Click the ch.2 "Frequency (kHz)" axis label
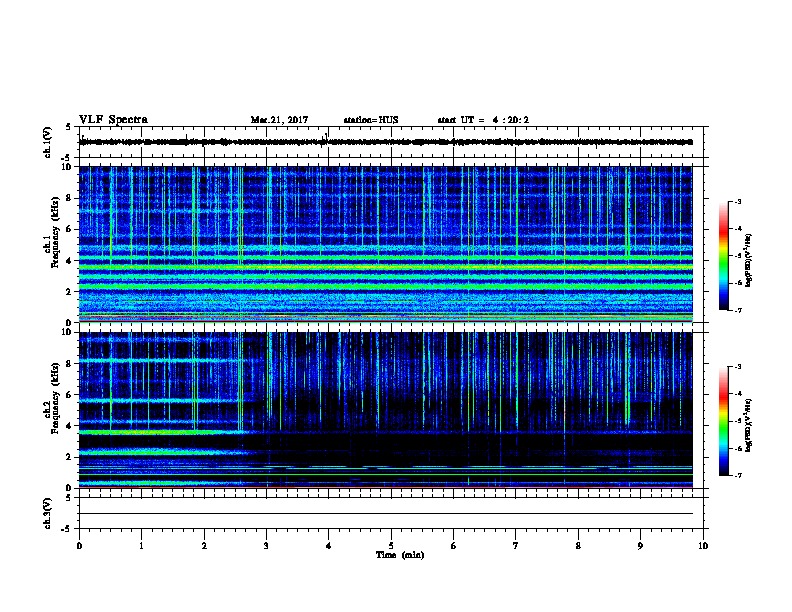The width and height of the screenshot is (792, 612). click(55, 398)
